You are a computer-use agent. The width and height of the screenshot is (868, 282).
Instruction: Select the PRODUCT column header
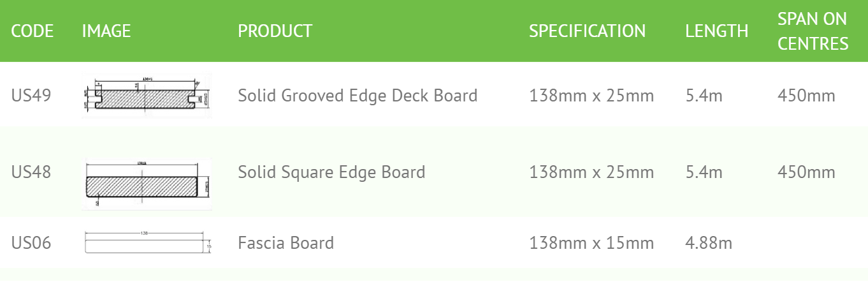coord(275,31)
